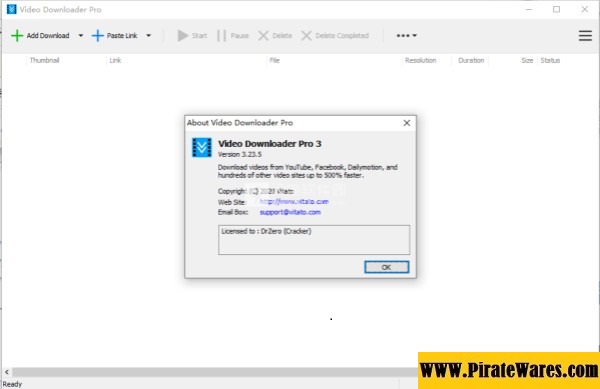The height and width of the screenshot is (389, 600).
Task: Click the Delete X toolbar icon
Action: [263, 36]
